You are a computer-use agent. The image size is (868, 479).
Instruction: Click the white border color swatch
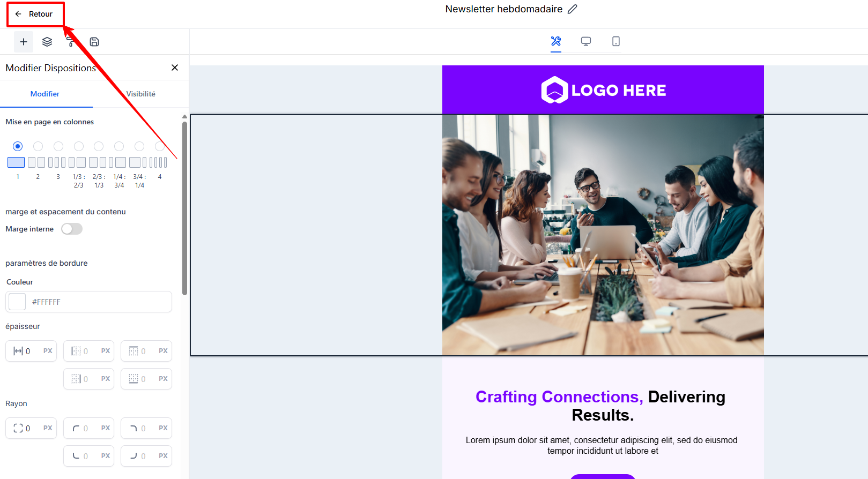pyautogui.click(x=17, y=302)
